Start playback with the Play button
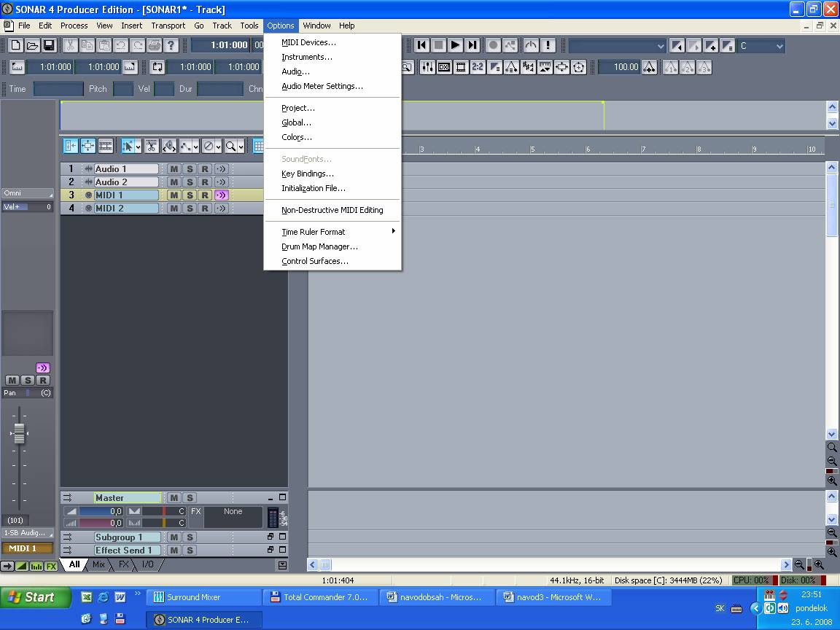The width and height of the screenshot is (840, 630). (455, 45)
